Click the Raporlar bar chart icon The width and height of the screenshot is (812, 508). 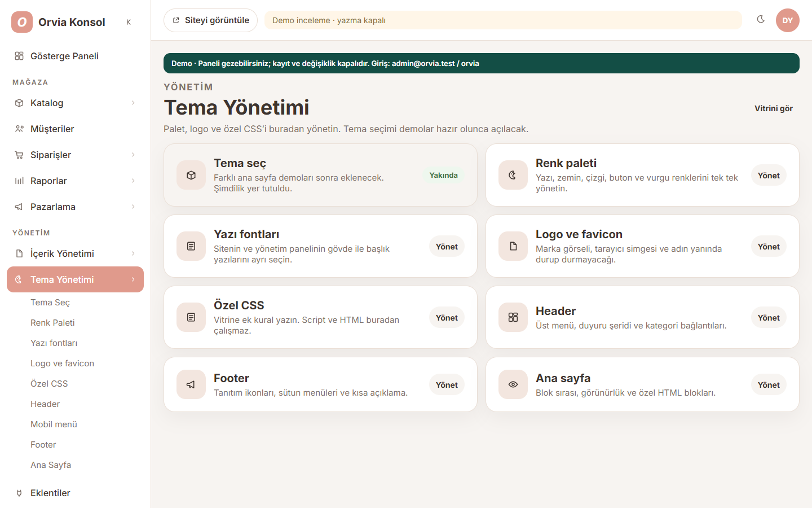tap(19, 181)
